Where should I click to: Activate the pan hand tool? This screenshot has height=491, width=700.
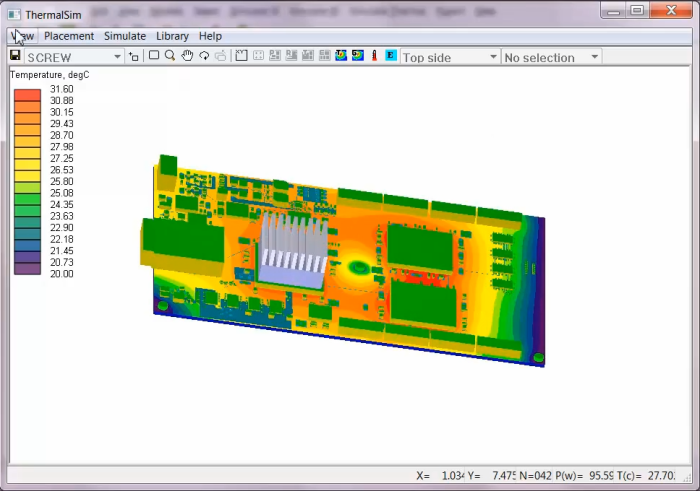point(187,55)
